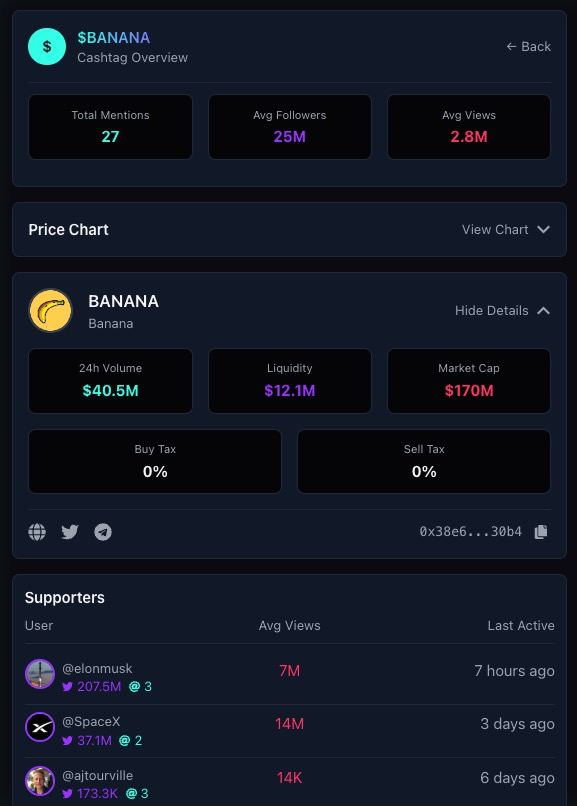Viewport: 577px width, 806px height.
Task: Sort supporters by Avg Views column header
Action: coord(289,626)
